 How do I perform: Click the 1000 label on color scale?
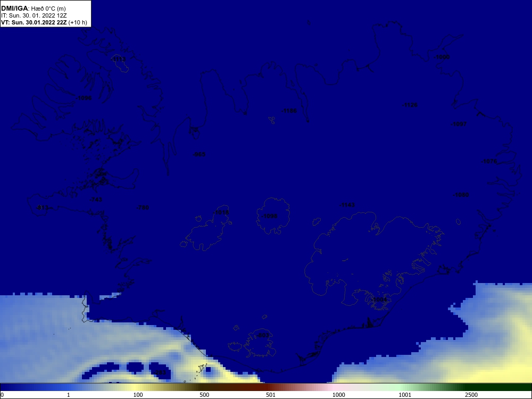(x=338, y=395)
